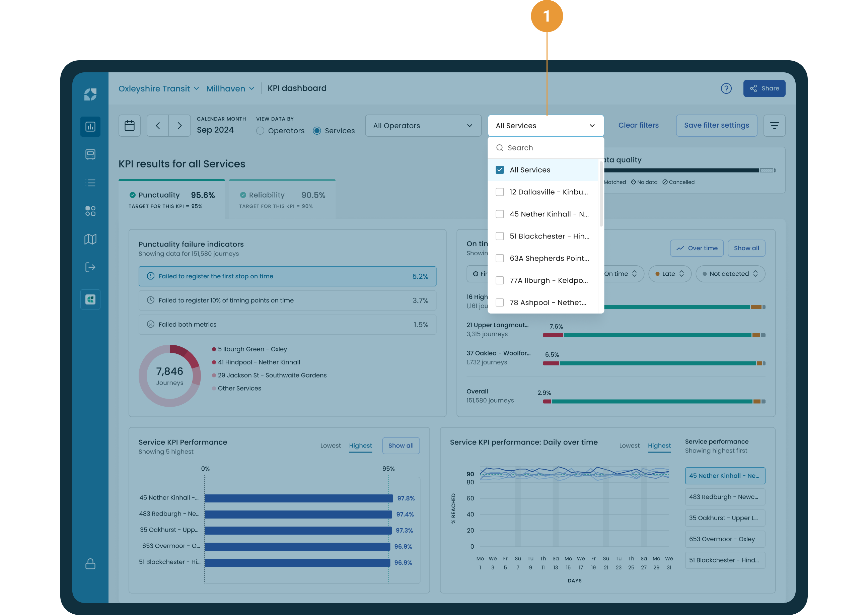Open the bus vehicles sidebar icon
Image resolution: width=868 pixels, height=615 pixels.
tap(90, 154)
